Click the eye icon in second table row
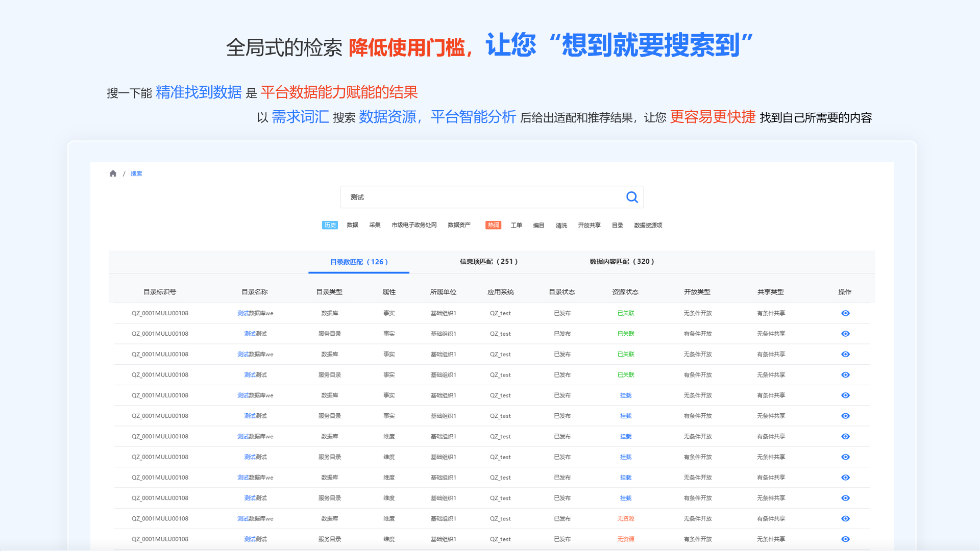Screen dimensions: 980x551 845,334
